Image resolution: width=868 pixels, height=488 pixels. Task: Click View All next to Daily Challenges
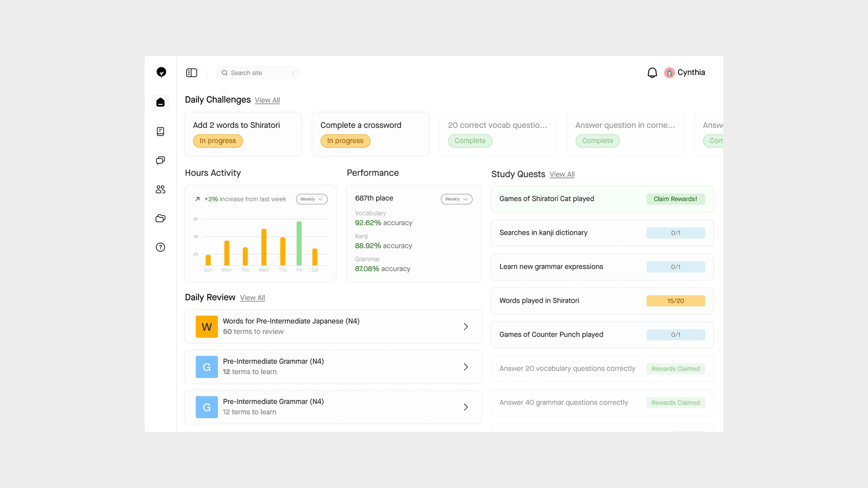(x=267, y=100)
